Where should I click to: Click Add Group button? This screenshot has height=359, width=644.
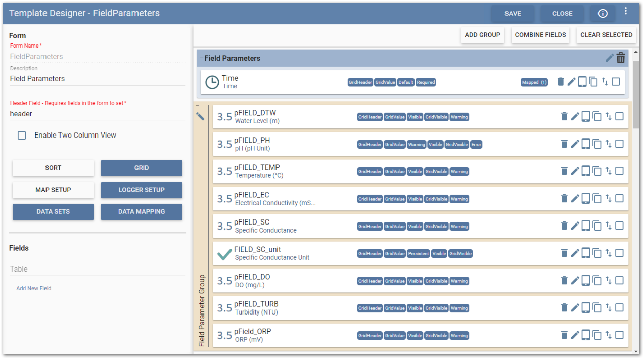[x=482, y=35]
